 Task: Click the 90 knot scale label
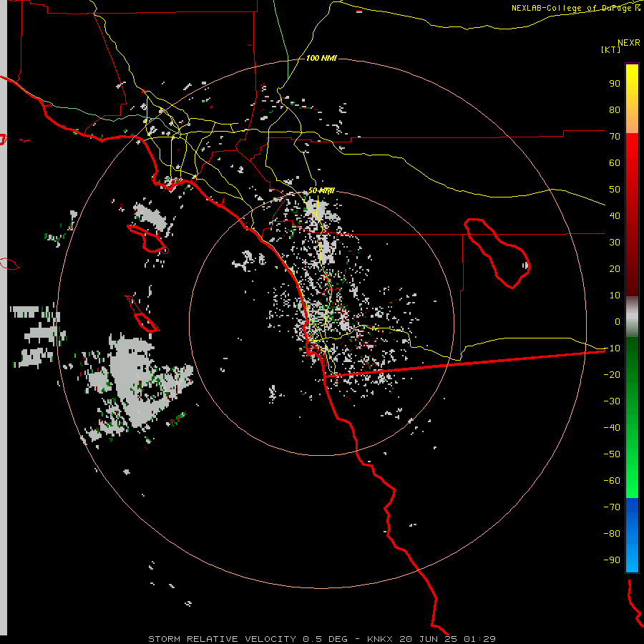point(615,84)
